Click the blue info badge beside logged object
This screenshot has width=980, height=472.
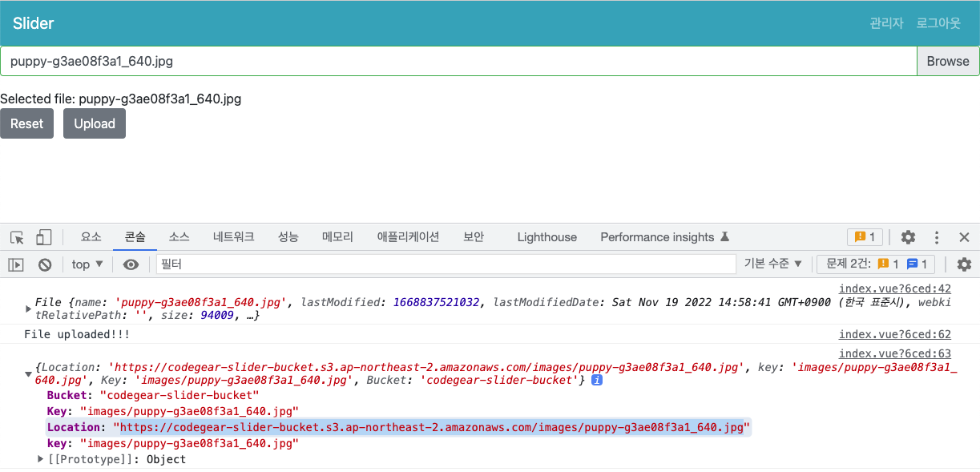[x=596, y=380]
